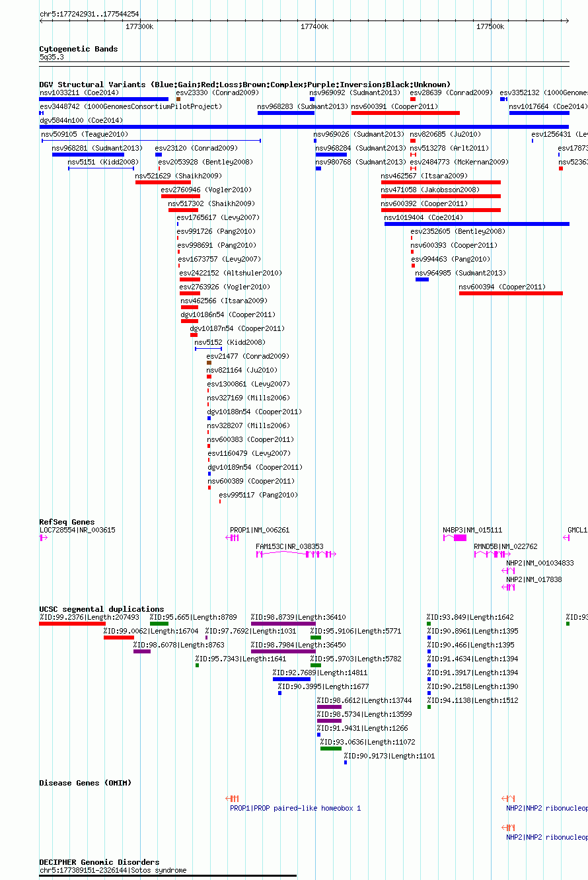Click variant label esv995117 (Pang2010)

click(x=258, y=495)
